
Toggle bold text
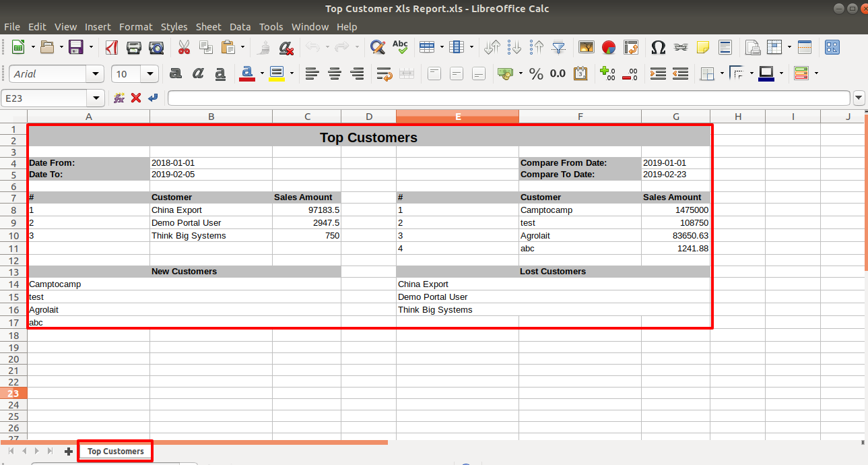coord(176,73)
